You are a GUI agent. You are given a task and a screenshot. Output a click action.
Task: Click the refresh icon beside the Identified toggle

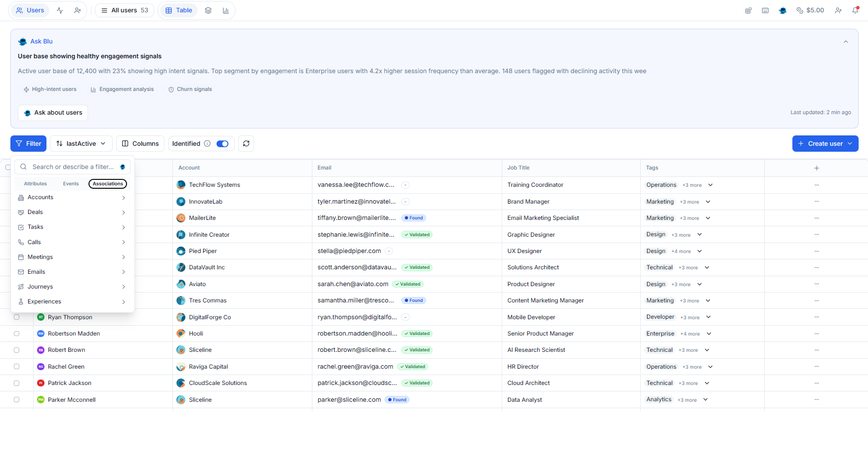(x=246, y=143)
